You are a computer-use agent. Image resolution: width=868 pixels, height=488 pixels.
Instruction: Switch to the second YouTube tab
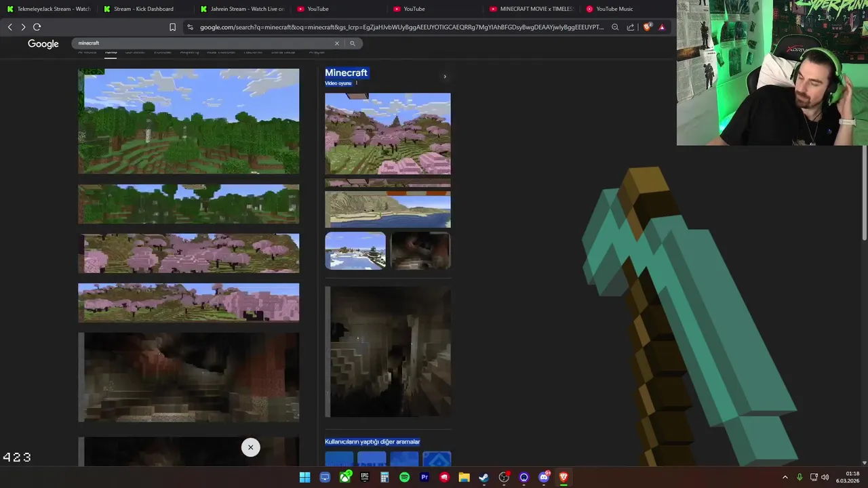click(x=434, y=9)
